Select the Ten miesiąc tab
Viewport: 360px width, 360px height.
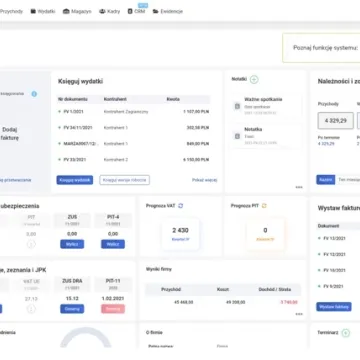(348, 180)
